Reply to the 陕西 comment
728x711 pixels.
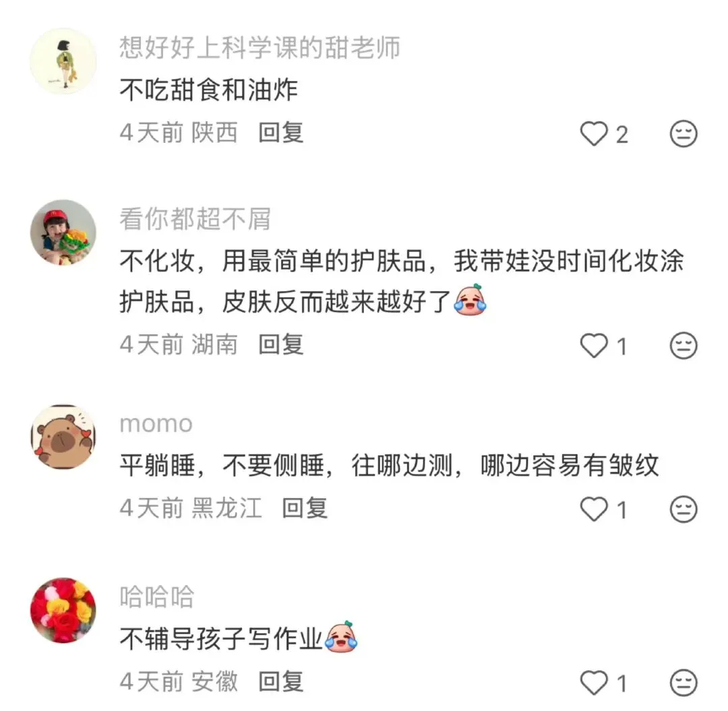[281, 133]
